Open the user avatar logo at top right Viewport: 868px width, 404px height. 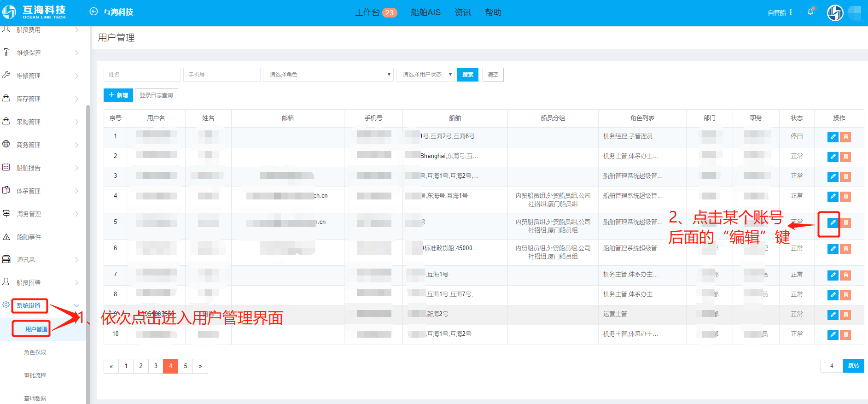pyautogui.click(x=835, y=12)
